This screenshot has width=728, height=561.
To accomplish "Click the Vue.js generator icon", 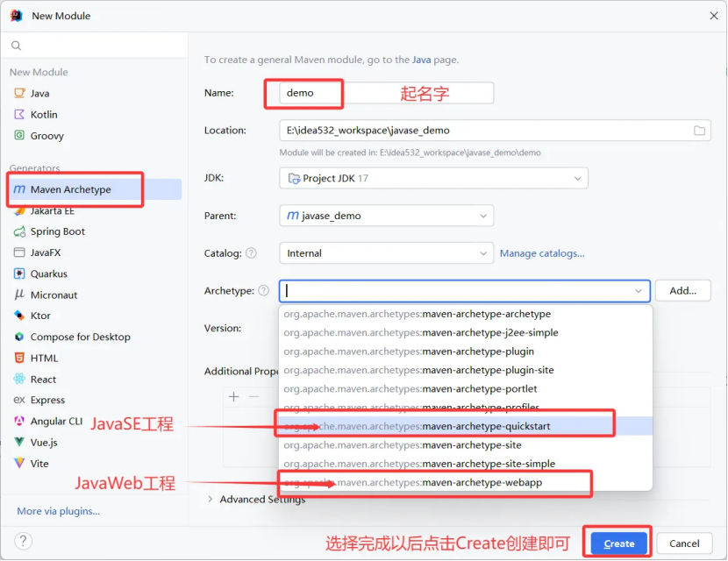I will click(x=19, y=442).
